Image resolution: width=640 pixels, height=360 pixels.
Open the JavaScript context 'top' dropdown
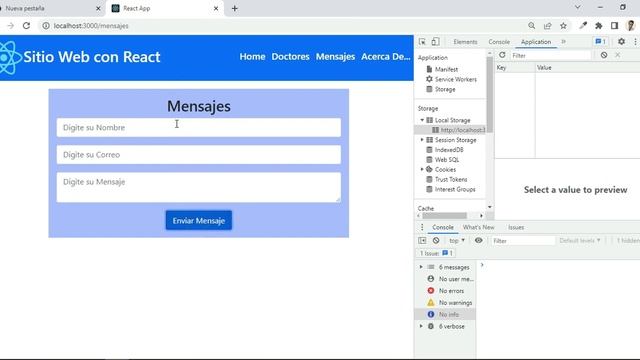pyautogui.click(x=457, y=241)
